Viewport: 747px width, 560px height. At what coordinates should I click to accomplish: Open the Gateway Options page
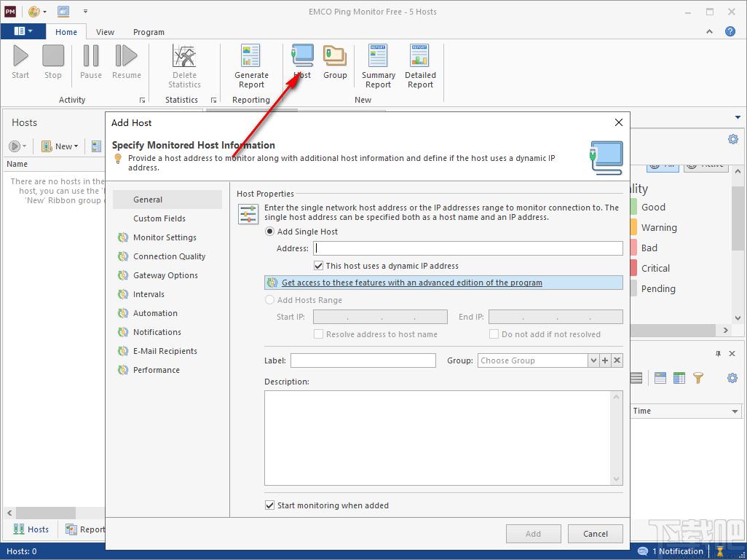click(167, 275)
